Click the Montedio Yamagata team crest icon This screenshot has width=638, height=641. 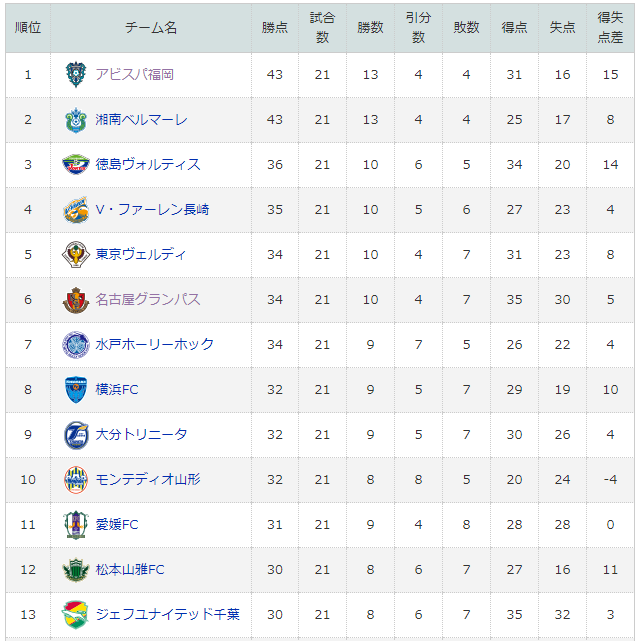[x=76, y=480]
